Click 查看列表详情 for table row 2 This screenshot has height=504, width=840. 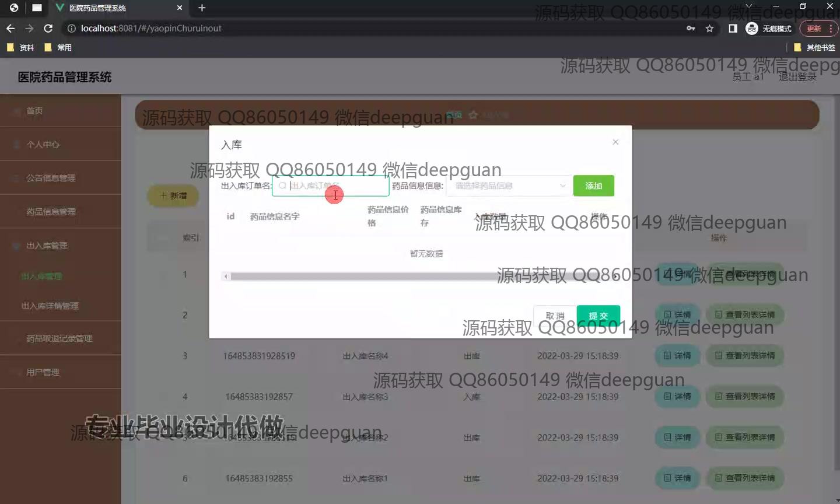pyautogui.click(x=745, y=314)
